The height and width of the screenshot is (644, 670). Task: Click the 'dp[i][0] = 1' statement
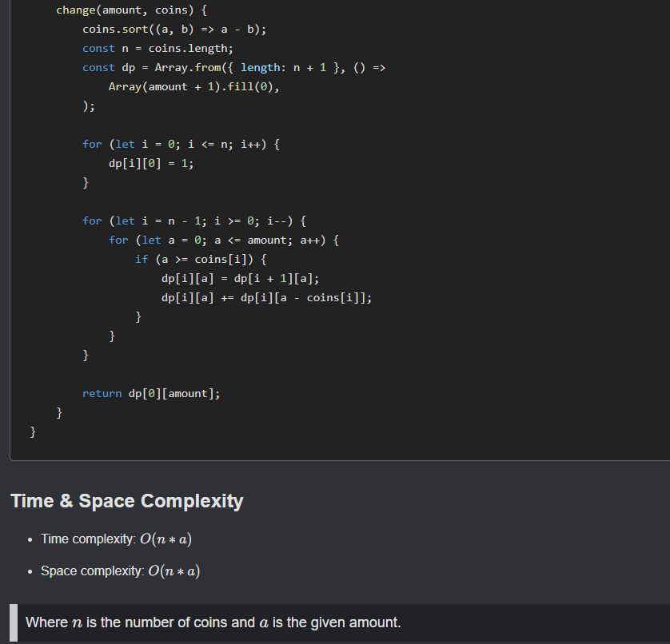pos(151,163)
